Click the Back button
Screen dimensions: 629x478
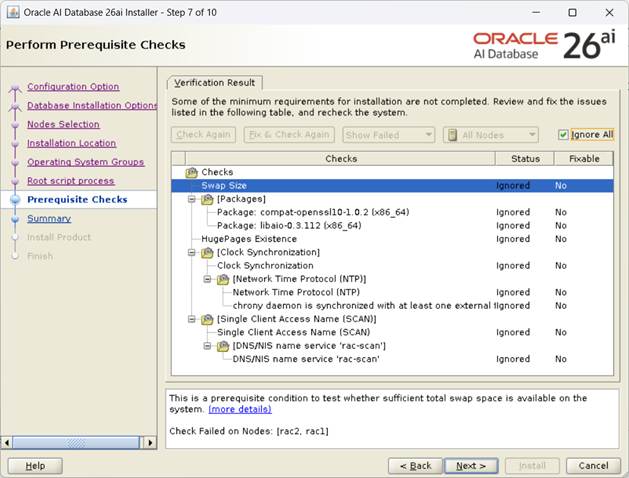[415, 466]
